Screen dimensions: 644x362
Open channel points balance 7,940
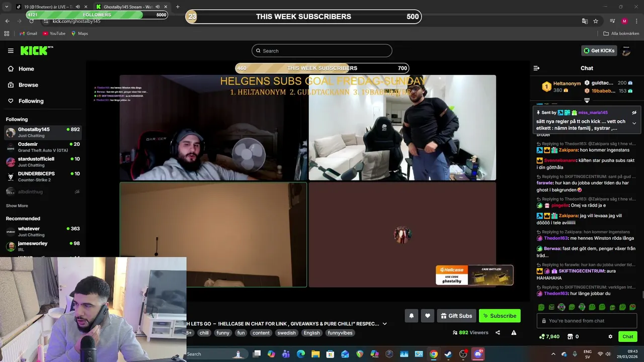549,336
